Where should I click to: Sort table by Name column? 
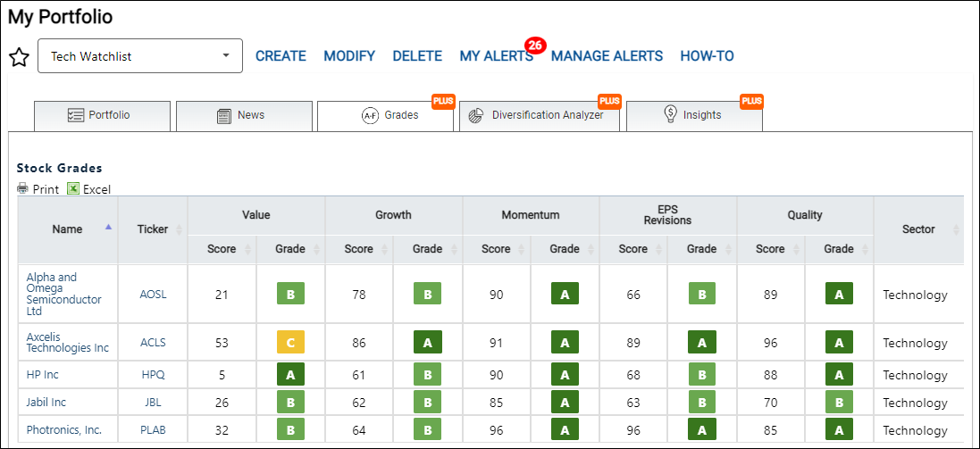coord(68,229)
